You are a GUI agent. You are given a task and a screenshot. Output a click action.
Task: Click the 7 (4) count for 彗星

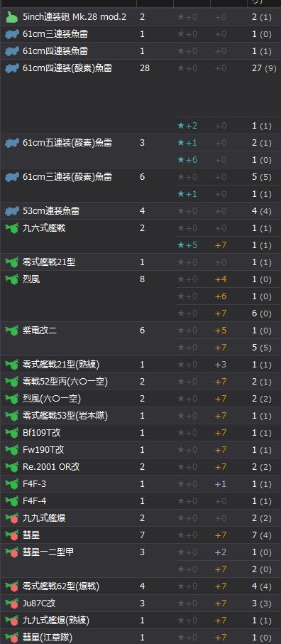tap(262, 535)
